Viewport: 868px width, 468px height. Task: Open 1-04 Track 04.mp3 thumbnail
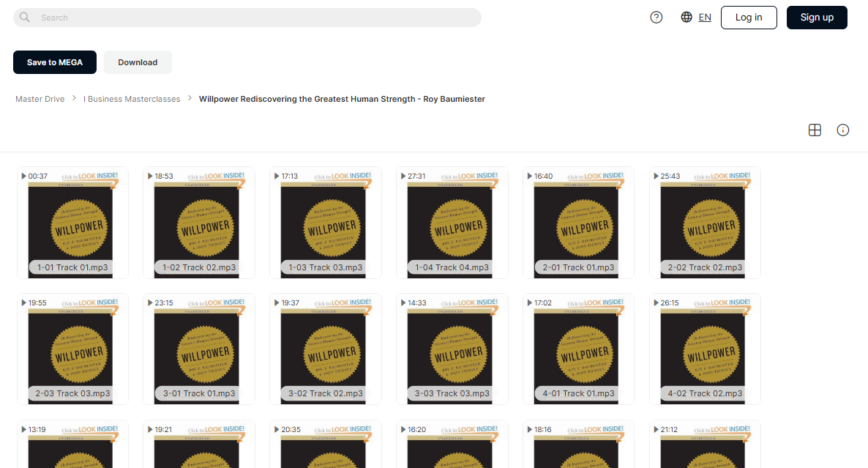point(452,223)
